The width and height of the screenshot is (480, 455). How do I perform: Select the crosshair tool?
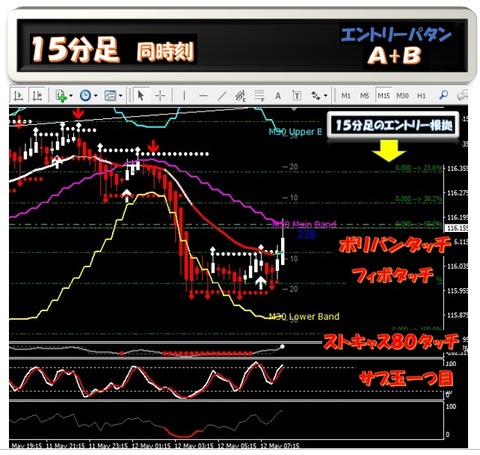pos(160,96)
